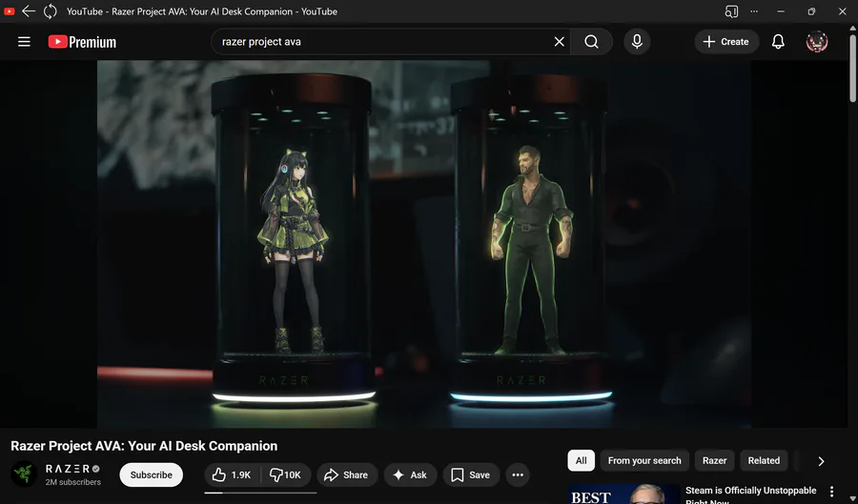858x504 pixels.
Task: Open options for 'Steam is Officially Unstoppable'
Action: (831, 492)
